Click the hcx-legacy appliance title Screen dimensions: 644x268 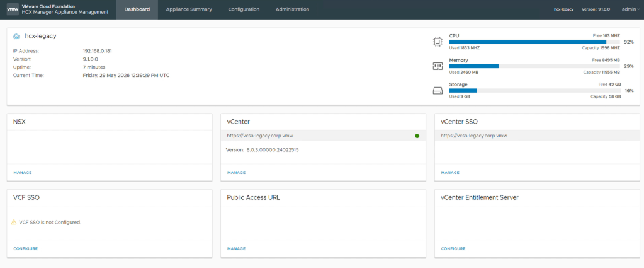41,36
